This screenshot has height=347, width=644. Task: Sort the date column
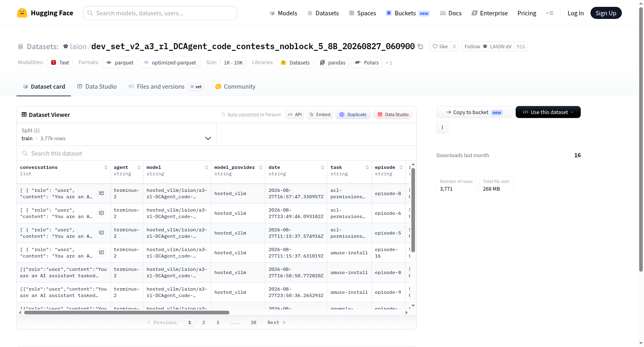coord(322,167)
